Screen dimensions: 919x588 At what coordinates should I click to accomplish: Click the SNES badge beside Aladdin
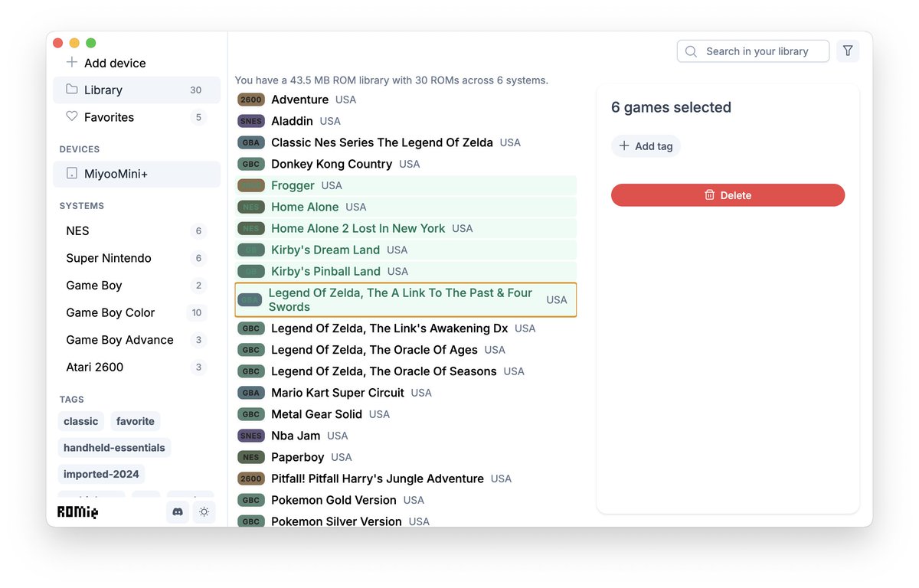(x=251, y=121)
